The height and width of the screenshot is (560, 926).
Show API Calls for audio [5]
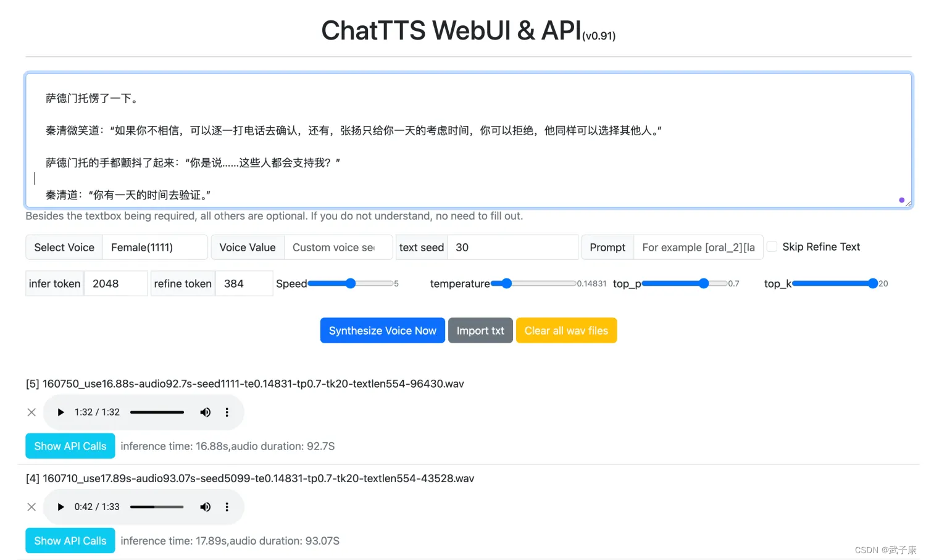pos(70,446)
